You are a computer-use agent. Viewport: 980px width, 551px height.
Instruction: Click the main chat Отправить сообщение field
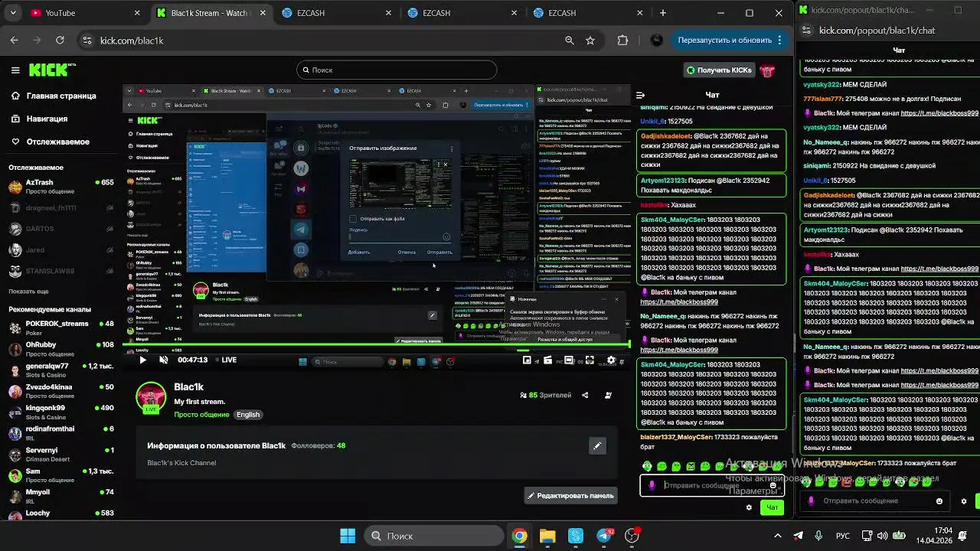[x=710, y=485]
